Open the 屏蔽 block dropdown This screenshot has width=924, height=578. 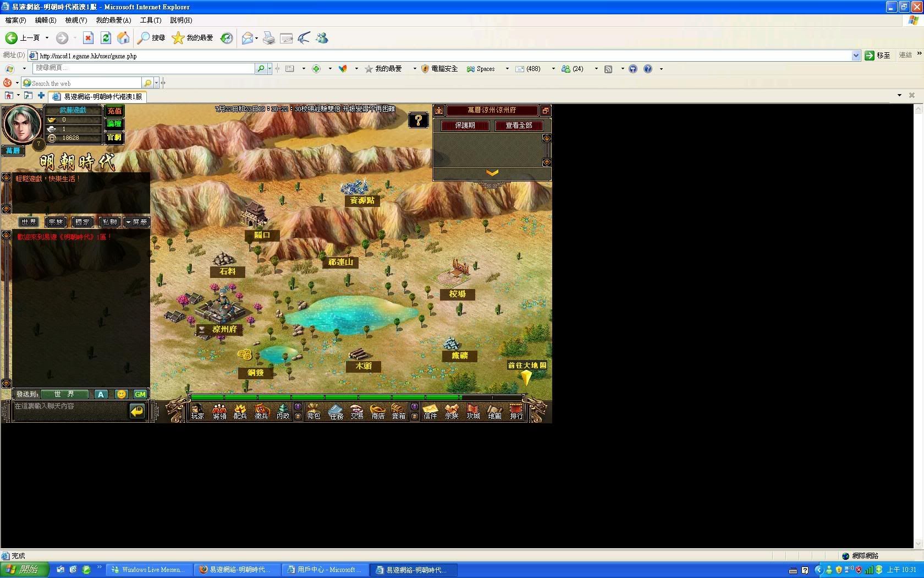[136, 222]
